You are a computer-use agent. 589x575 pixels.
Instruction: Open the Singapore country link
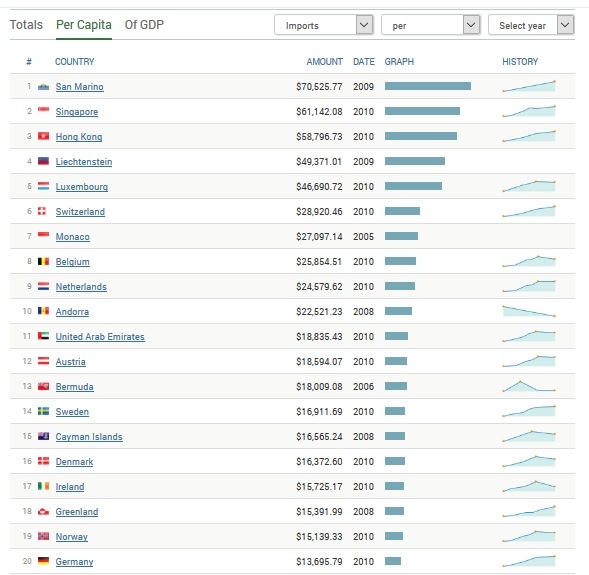click(77, 112)
